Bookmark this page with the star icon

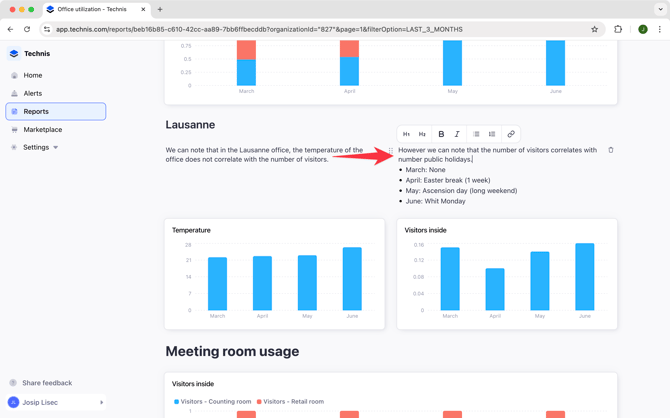pos(594,29)
